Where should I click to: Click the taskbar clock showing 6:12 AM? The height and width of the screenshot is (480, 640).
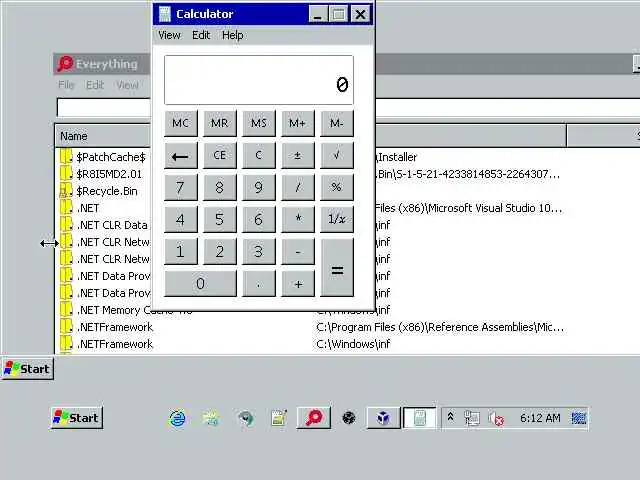pos(540,418)
